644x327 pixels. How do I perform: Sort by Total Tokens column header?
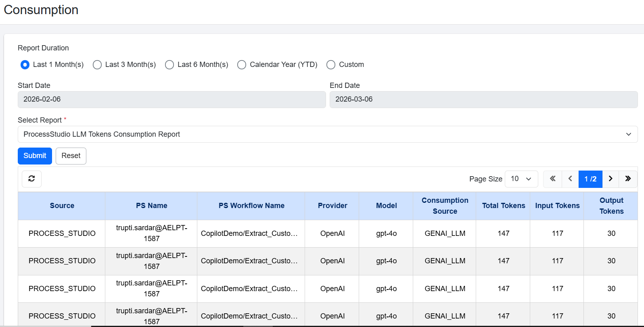503,206
